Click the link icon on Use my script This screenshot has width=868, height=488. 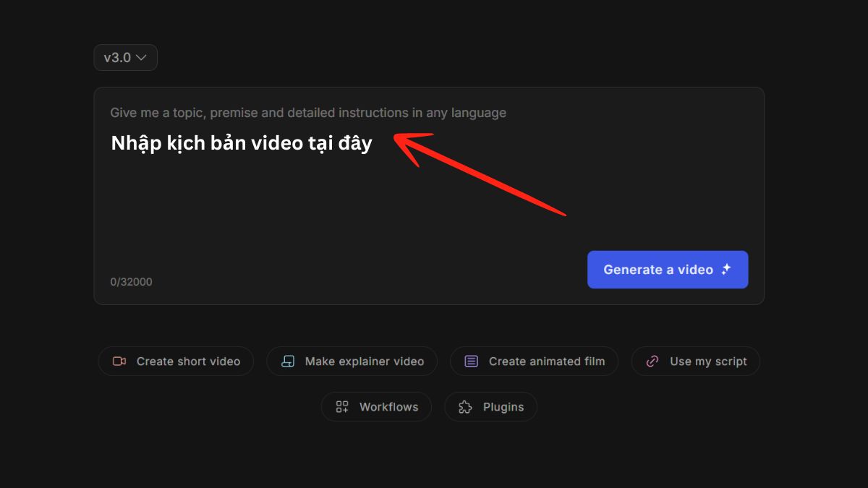(652, 361)
